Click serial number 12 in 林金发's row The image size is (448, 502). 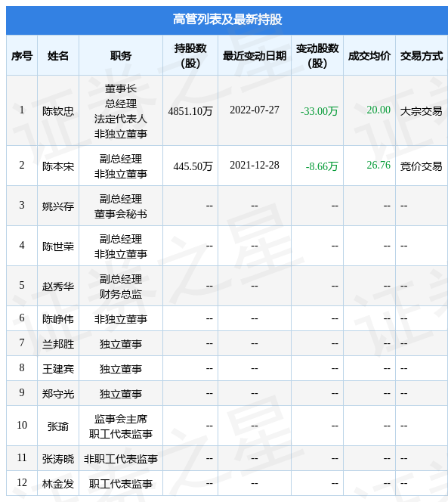(22, 482)
